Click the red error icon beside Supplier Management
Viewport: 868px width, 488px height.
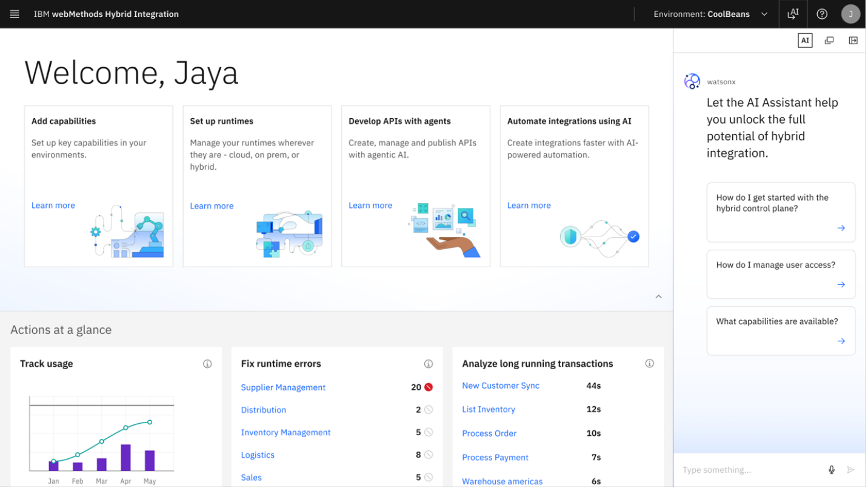tap(429, 388)
